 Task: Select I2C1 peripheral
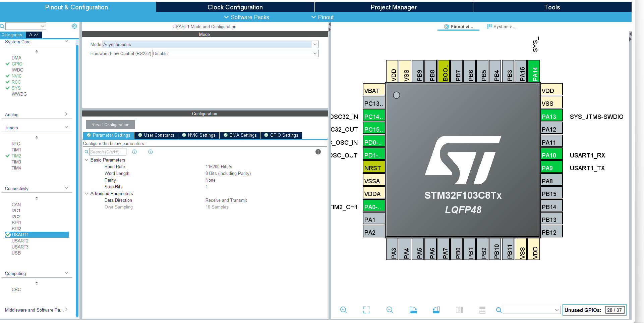(x=16, y=211)
